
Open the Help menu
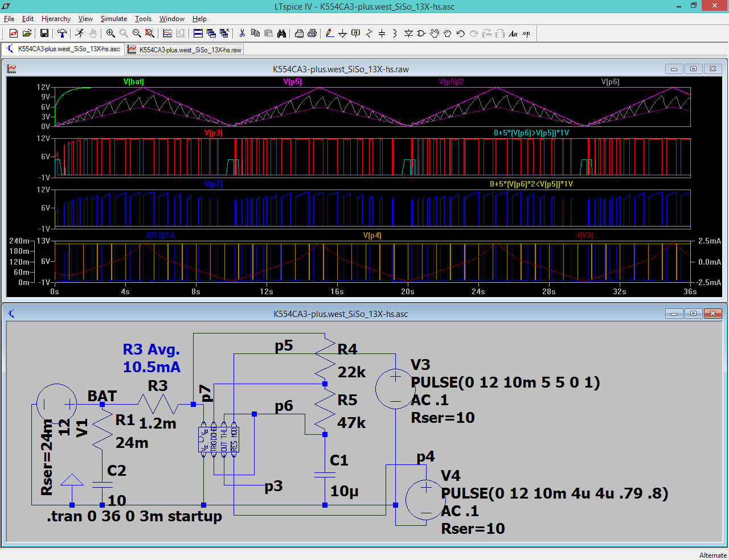(x=199, y=19)
